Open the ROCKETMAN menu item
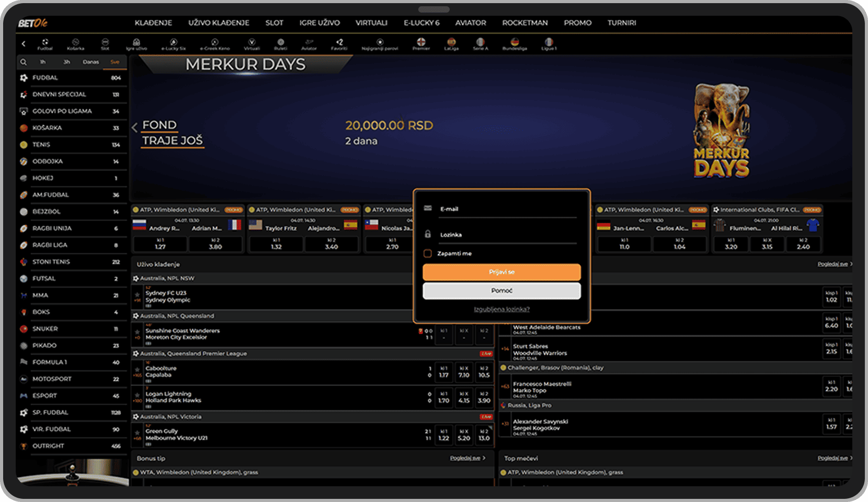The width and height of the screenshot is (868, 502). point(525,23)
